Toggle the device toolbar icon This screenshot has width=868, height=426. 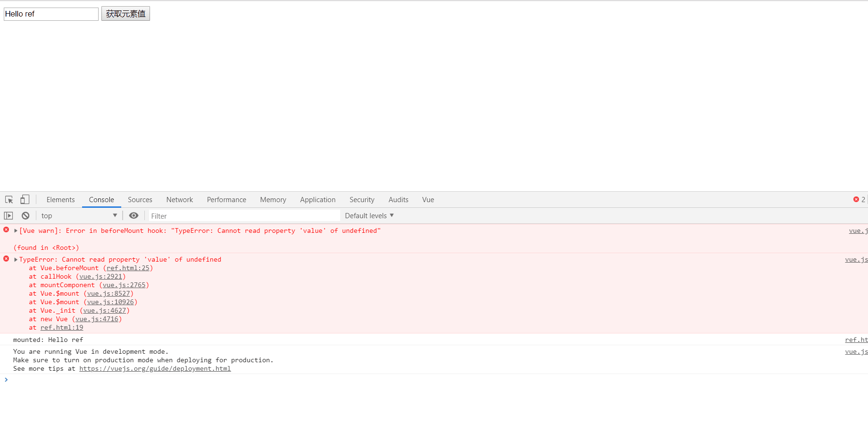[x=25, y=200]
